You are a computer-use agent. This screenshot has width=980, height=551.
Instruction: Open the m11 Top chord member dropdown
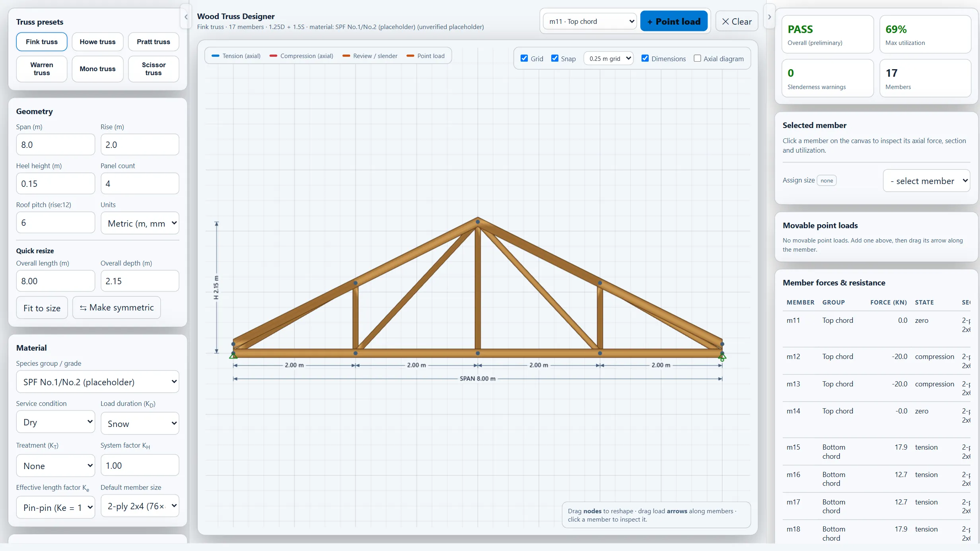[590, 21]
